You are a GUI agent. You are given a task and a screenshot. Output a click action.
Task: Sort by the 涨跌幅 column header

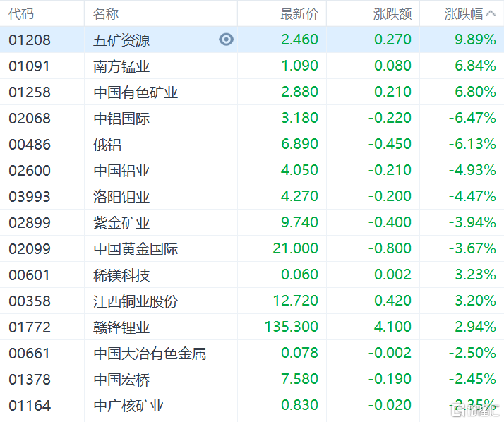tap(464, 14)
